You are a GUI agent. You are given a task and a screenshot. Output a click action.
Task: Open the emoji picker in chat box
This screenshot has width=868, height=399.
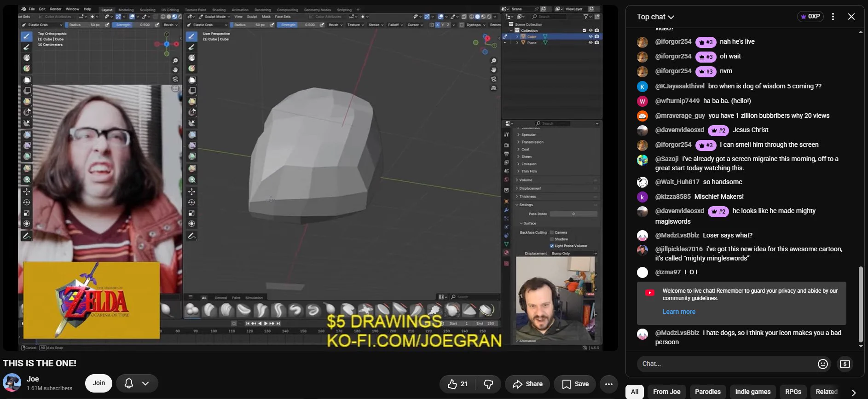coord(822,364)
